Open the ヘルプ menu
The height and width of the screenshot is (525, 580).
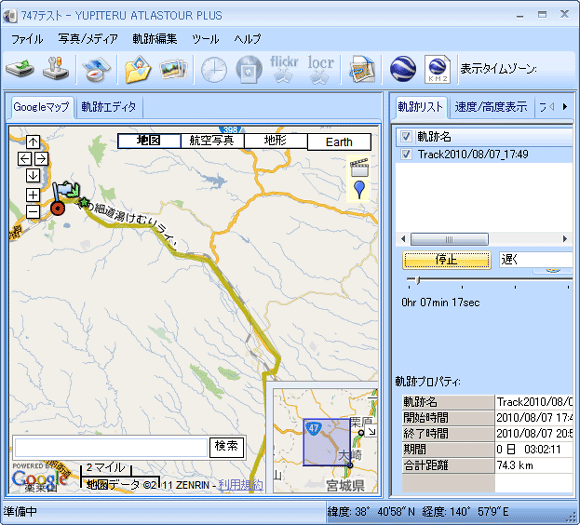(x=247, y=39)
